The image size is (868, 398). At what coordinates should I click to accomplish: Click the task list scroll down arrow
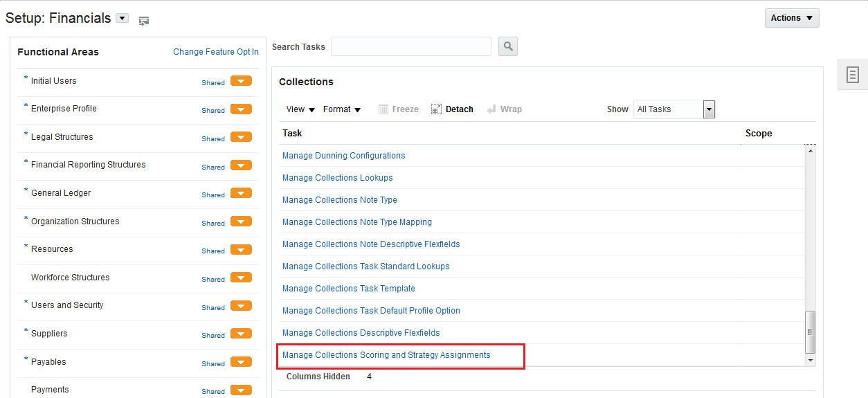tap(811, 361)
